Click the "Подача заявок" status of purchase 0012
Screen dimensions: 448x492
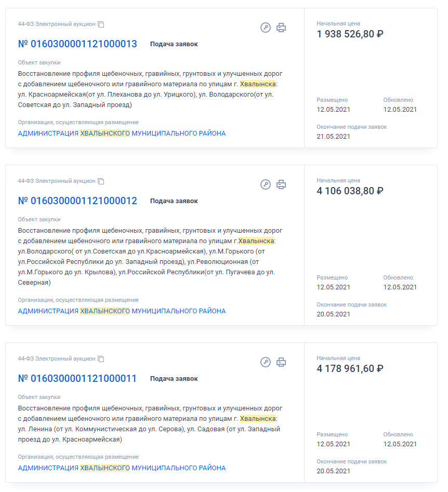coord(174,201)
